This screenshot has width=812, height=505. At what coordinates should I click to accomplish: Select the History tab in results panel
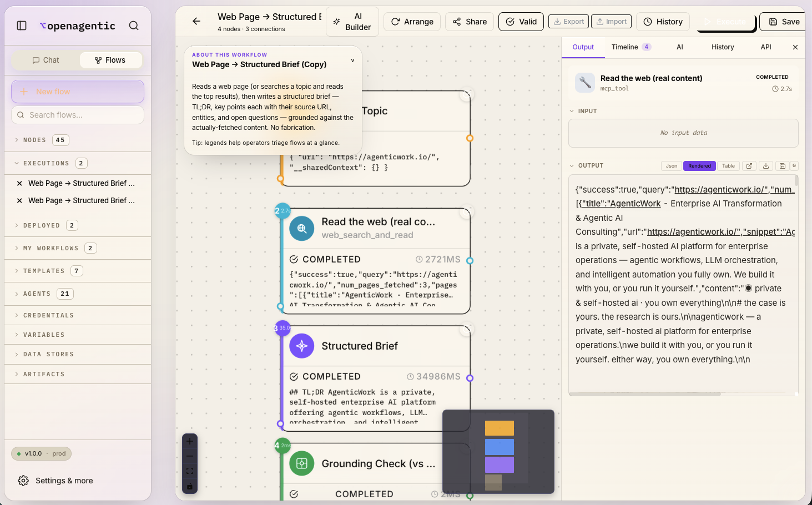point(723,47)
